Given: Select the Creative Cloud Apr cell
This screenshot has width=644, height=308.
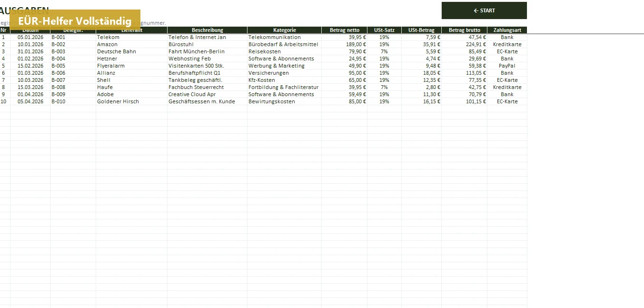Looking at the screenshot, I should click(x=208, y=94).
